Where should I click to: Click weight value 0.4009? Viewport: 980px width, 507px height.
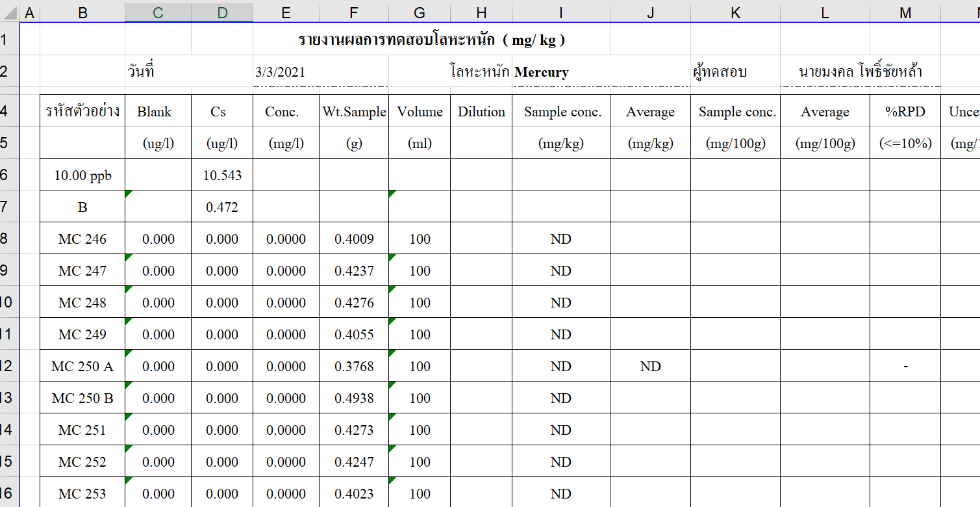(354, 239)
